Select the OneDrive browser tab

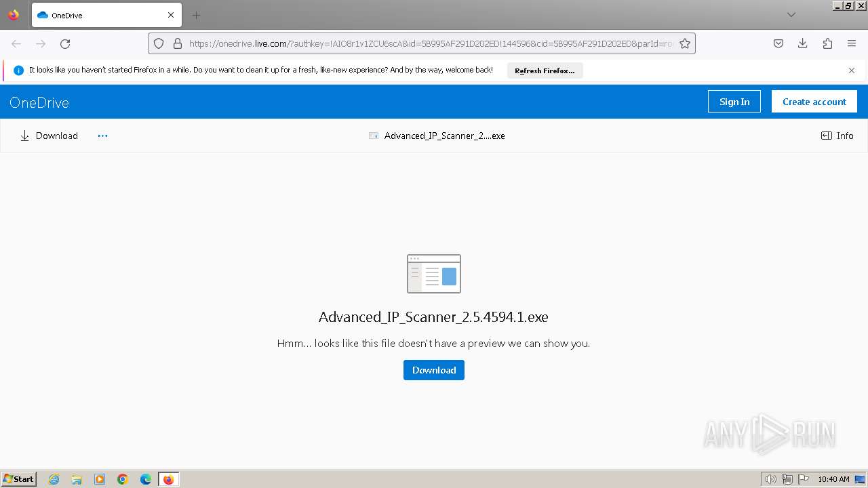point(106,15)
